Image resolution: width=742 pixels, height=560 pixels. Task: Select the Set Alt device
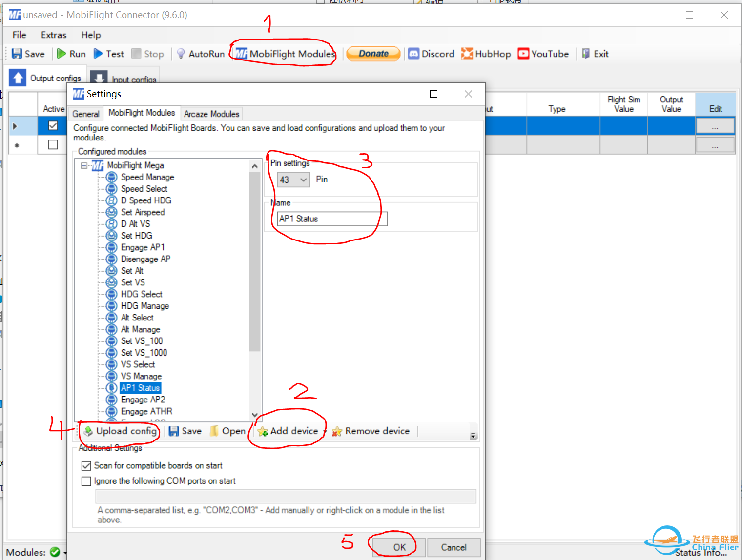click(x=132, y=271)
